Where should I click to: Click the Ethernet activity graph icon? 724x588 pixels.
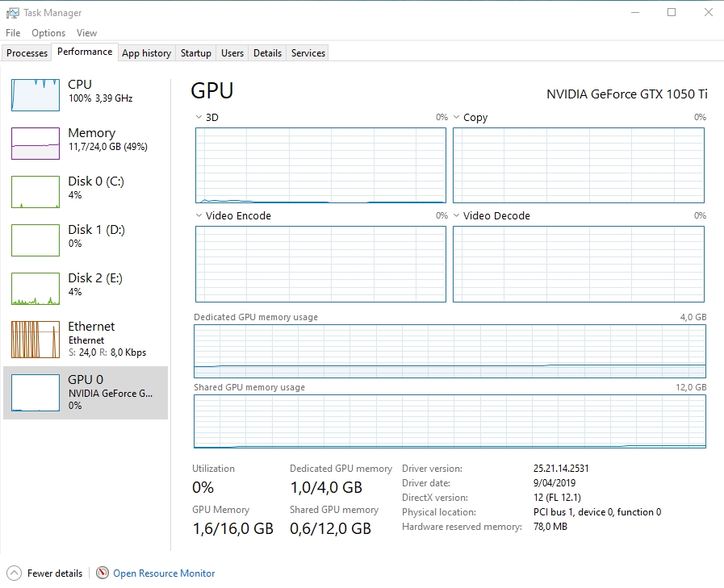click(36, 340)
